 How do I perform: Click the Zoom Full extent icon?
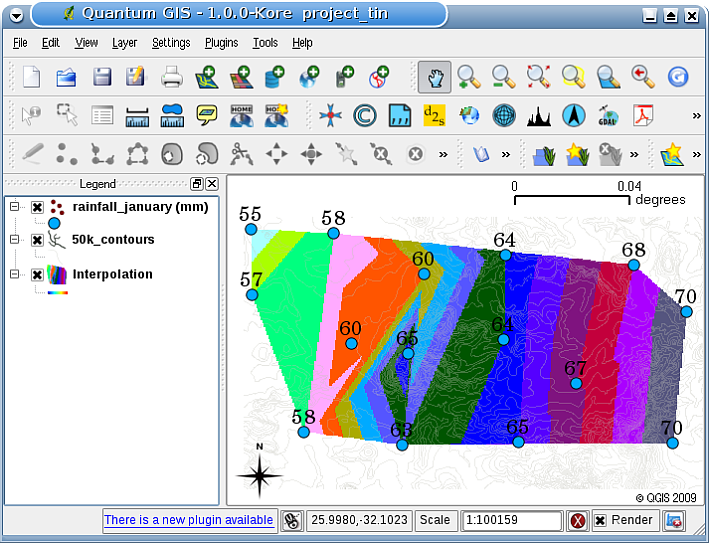pos(538,77)
